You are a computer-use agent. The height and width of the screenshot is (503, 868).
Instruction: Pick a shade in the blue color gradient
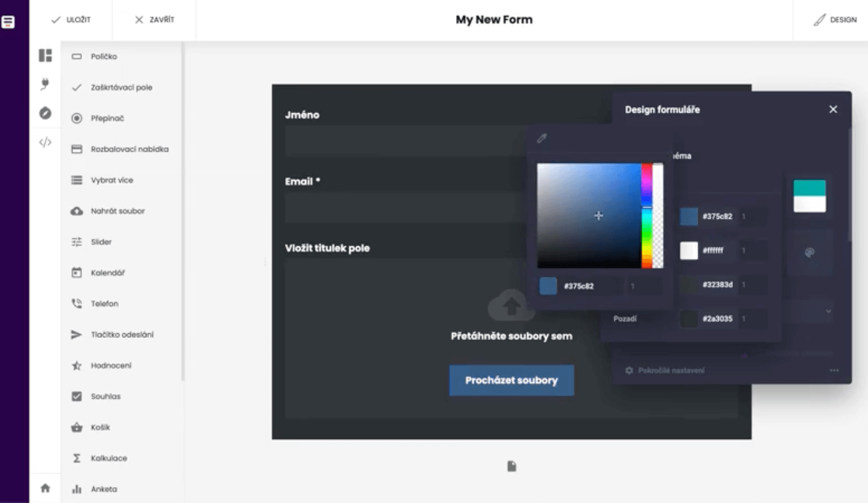pyautogui.click(x=598, y=215)
